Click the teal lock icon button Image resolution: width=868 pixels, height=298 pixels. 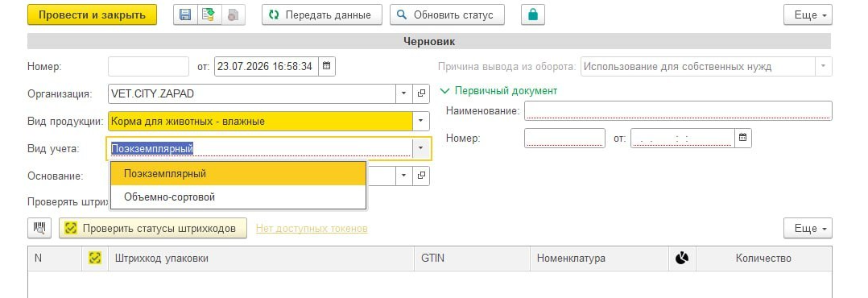point(532,15)
